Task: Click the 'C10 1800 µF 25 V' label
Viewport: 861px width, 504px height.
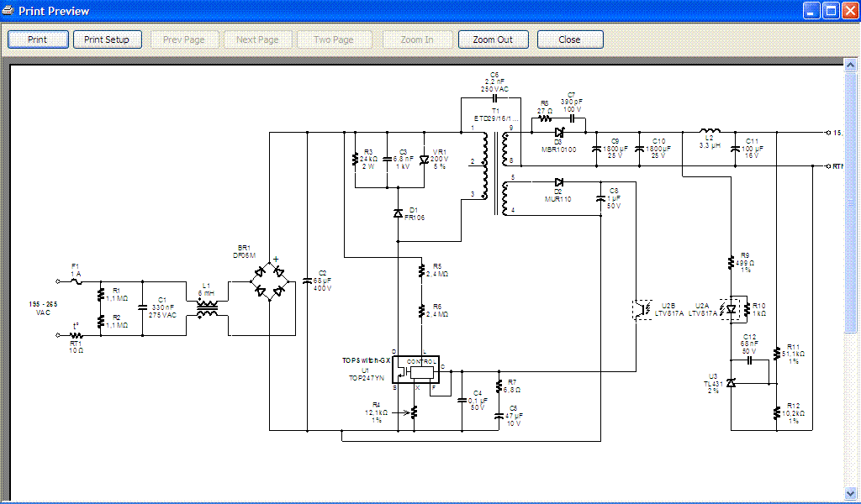Action: pyautogui.click(x=658, y=148)
